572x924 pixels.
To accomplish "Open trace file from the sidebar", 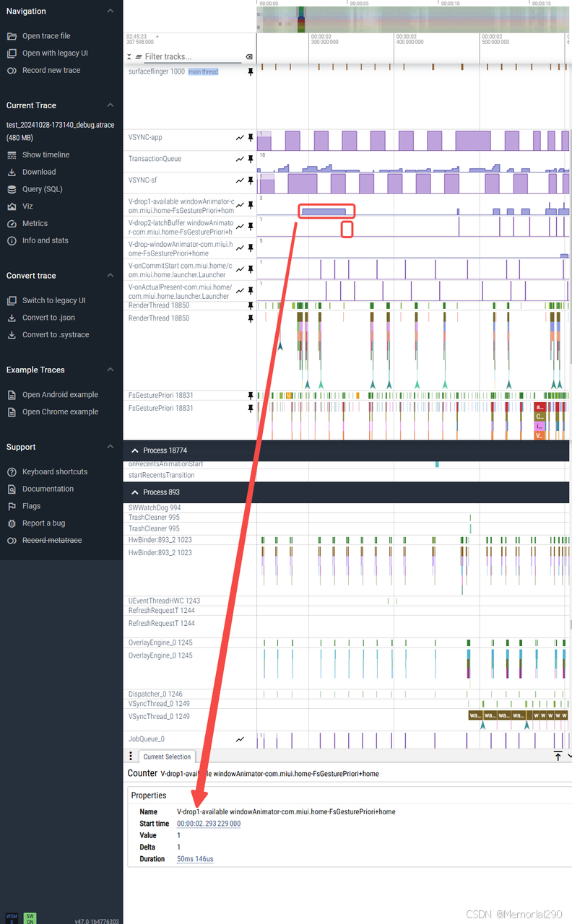I will pyautogui.click(x=46, y=36).
